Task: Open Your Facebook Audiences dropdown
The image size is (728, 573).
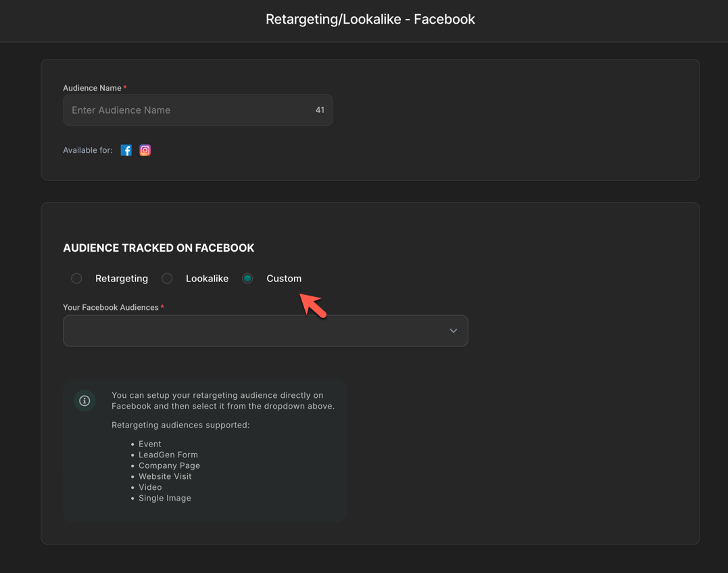Action: [257, 331]
